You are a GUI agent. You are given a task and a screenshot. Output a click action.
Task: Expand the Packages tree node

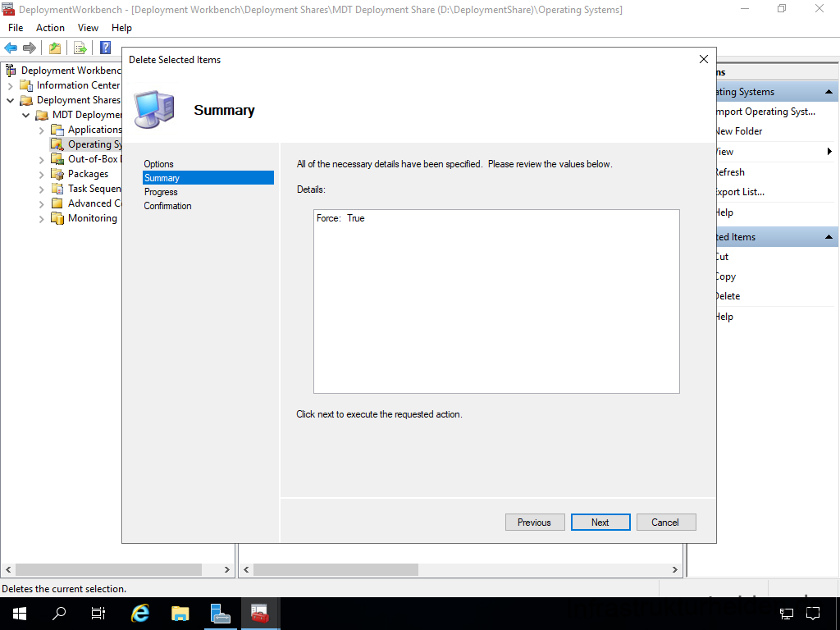(x=41, y=174)
